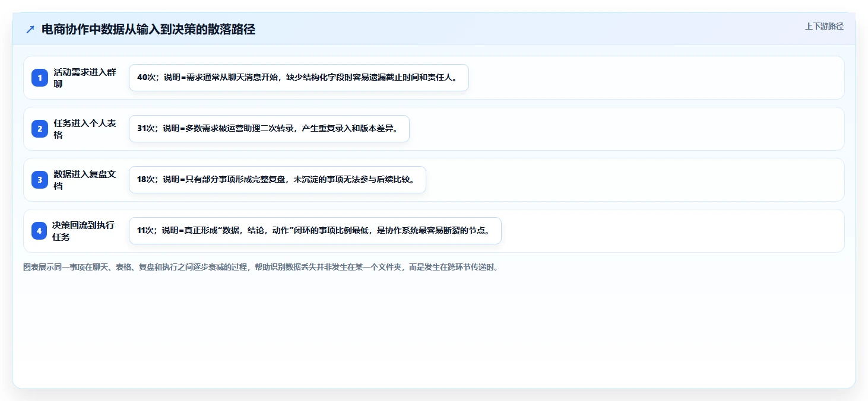The image size is (868, 401).
Task: Click the 18次 description box
Action: [x=277, y=180]
